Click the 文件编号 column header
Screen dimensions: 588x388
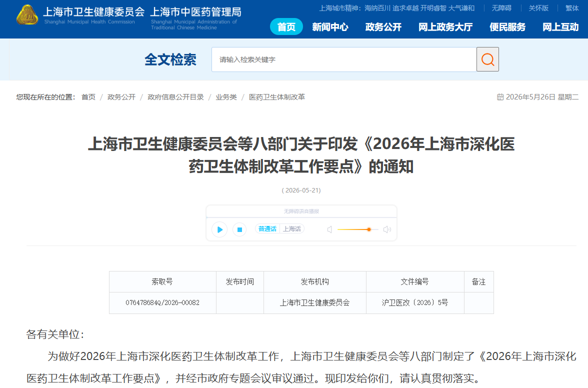(x=415, y=281)
